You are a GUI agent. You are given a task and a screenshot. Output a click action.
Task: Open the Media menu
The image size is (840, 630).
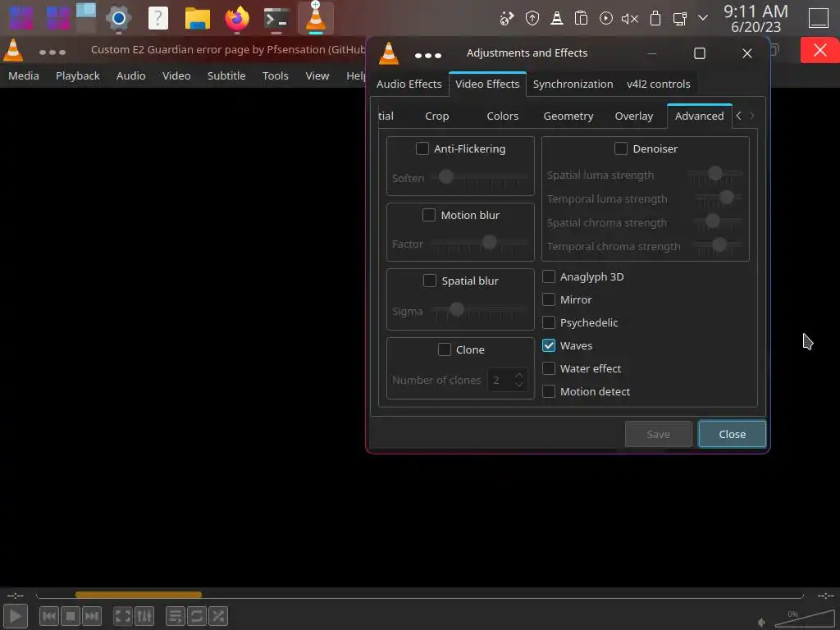[24, 75]
